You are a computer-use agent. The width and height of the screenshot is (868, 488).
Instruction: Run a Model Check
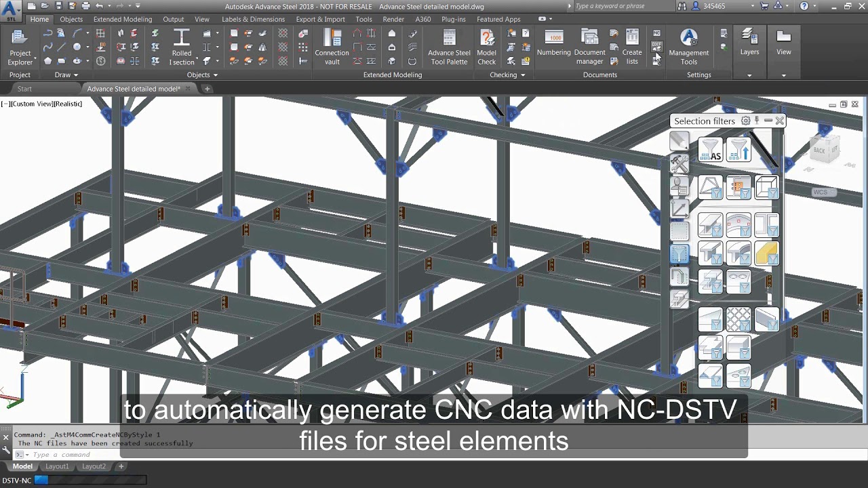[486, 45]
